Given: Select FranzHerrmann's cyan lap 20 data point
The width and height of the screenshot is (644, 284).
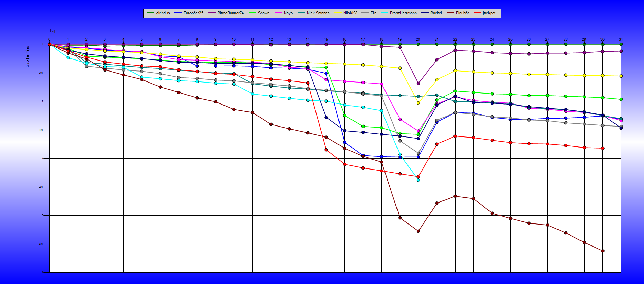Looking at the screenshot, I should (x=418, y=180).
